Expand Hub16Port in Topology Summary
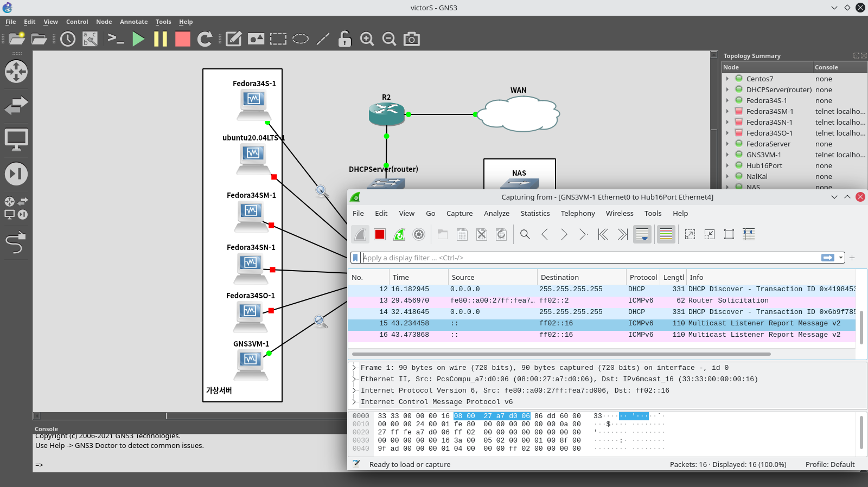Screen dimensions: 868x487 click(727, 165)
